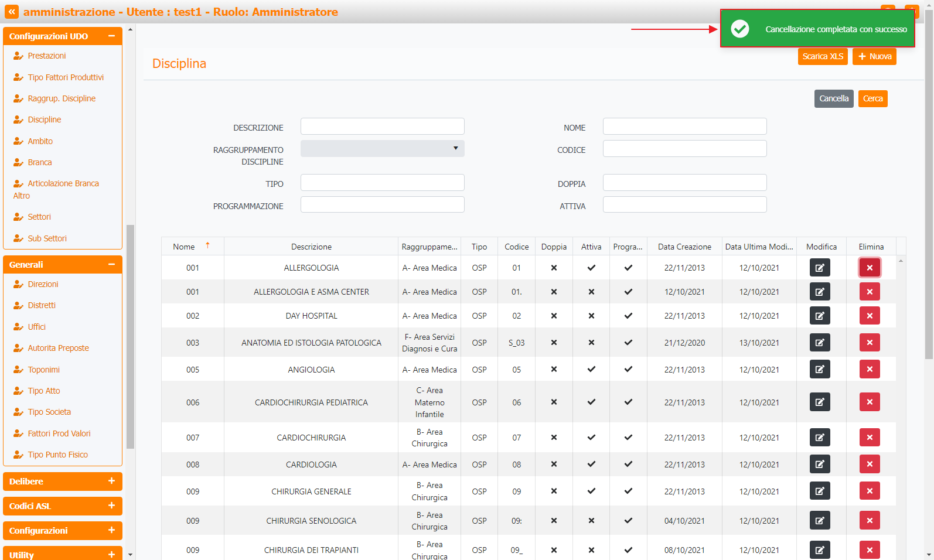The image size is (934, 560).
Task: Click edit icon for CARDIOLOGIA row
Action: click(x=819, y=465)
